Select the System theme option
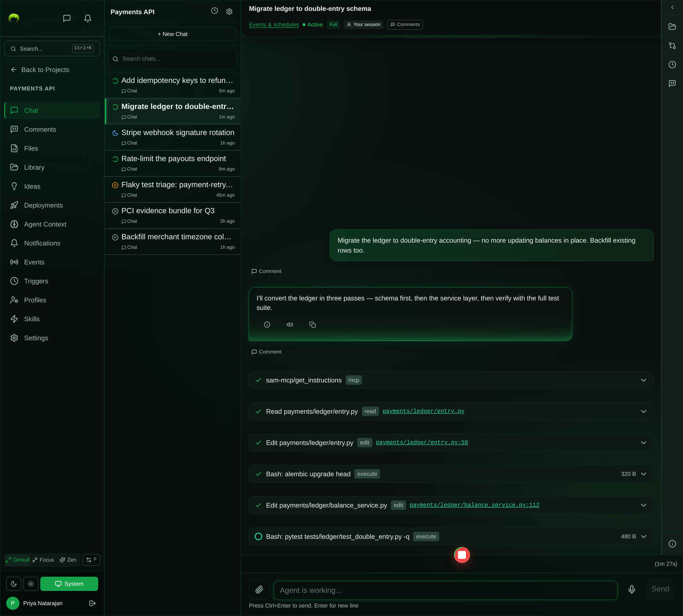Viewport: 683px width, 616px height. pyautogui.click(x=69, y=584)
